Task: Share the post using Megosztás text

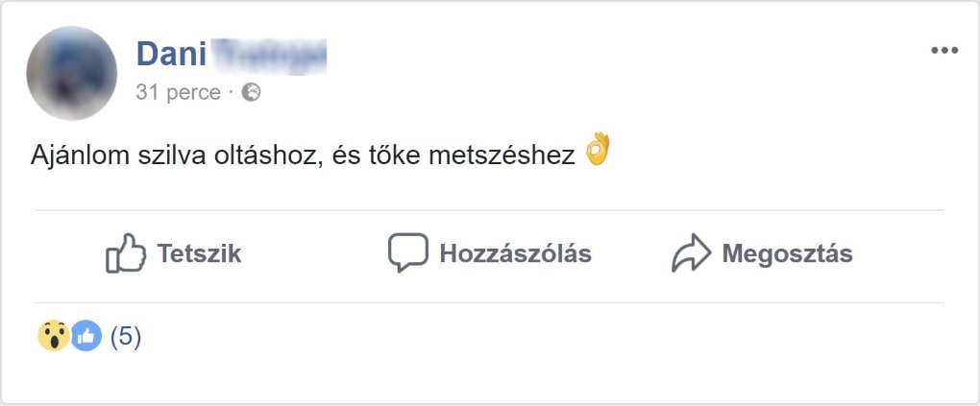Action: coord(787,254)
